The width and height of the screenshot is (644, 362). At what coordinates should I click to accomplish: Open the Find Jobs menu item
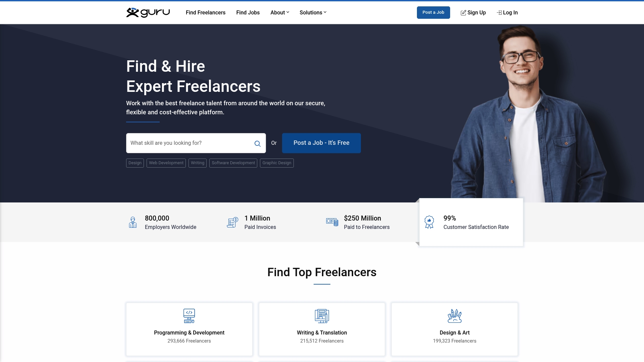[248, 12]
